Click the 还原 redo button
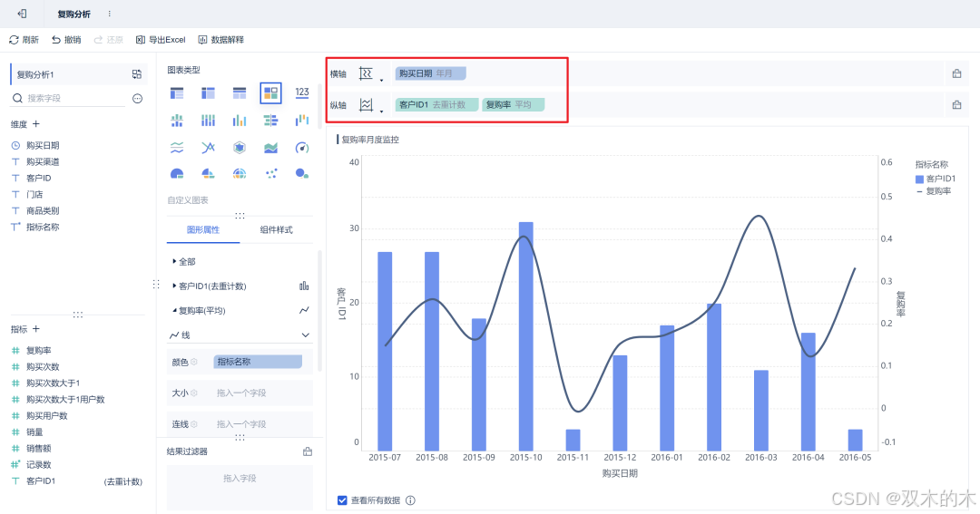The height and width of the screenshot is (514, 980). pos(109,39)
